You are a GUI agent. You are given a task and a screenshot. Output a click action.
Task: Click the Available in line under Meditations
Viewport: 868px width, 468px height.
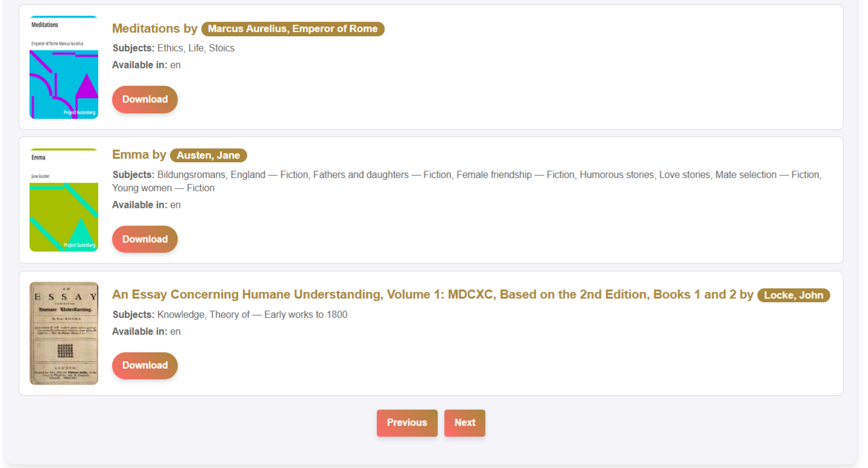click(147, 65)
